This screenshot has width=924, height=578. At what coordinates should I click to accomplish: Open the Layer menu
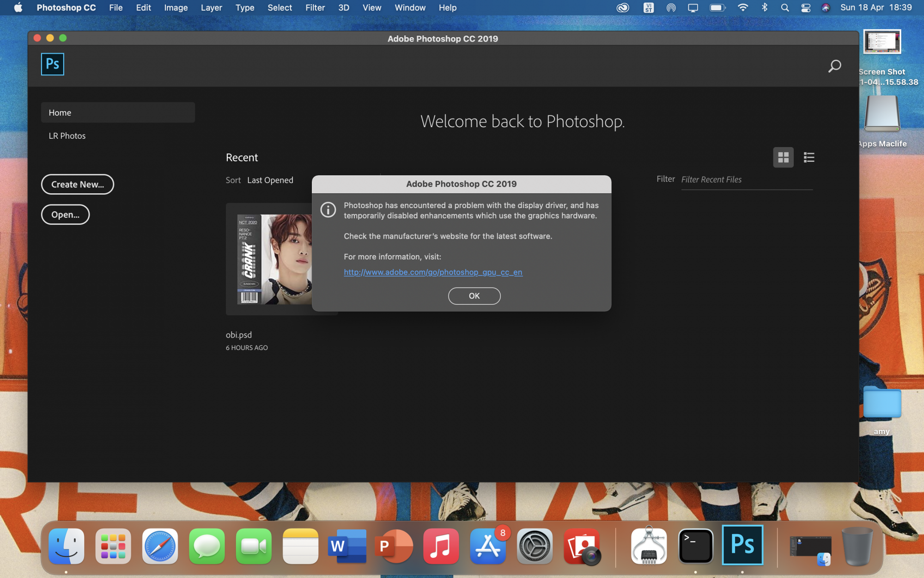[x=211, y=8]
